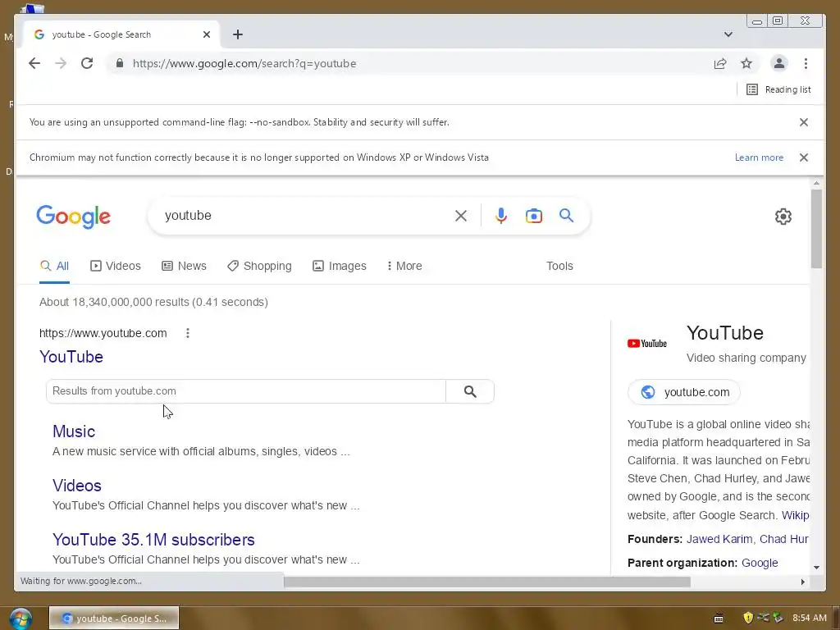This screenshot has height=630, width=840.
Task: Go back using the browser back arrow
Action: [x=34, y=63]
